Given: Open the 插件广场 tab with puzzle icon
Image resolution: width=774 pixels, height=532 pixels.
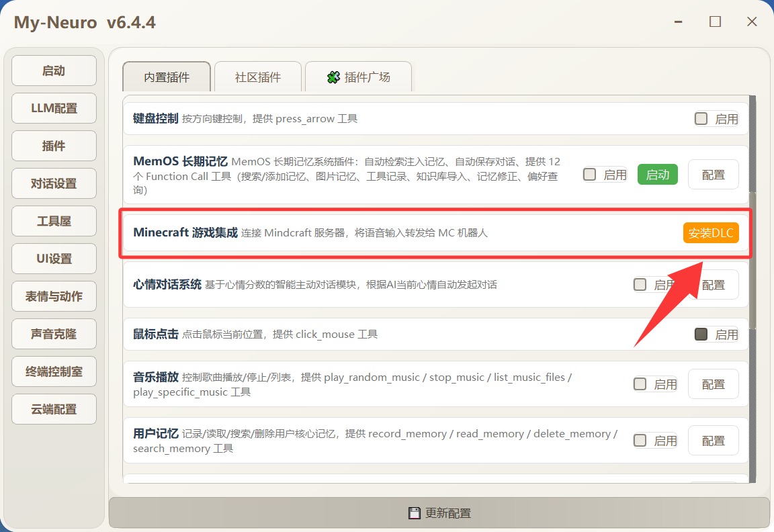Looking at the screenshot, I should (x=358, y=77).
